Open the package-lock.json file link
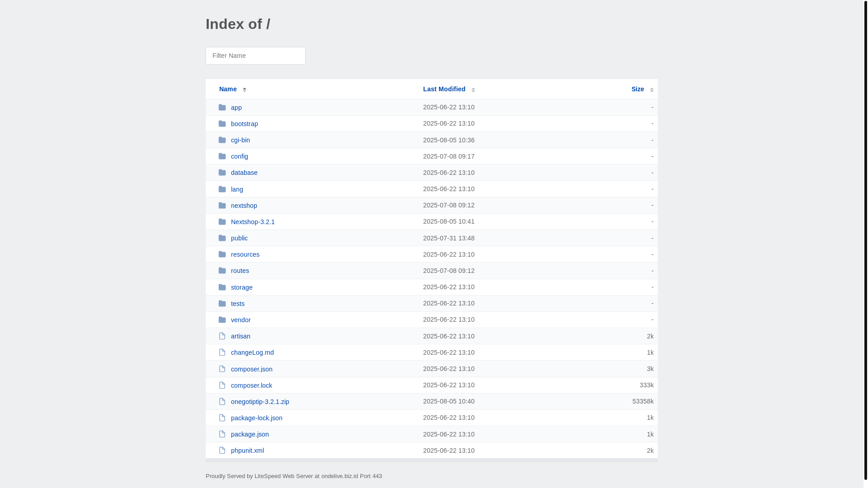 click(257, 418)
